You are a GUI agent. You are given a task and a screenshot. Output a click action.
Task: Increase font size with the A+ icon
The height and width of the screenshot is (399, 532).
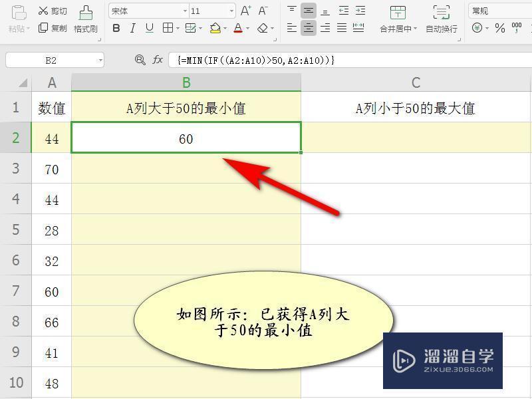coord(246,9)
